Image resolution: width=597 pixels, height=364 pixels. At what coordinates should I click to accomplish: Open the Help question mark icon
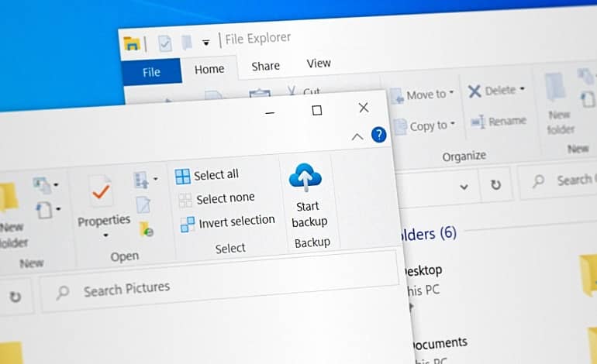[x=379, y=135]
